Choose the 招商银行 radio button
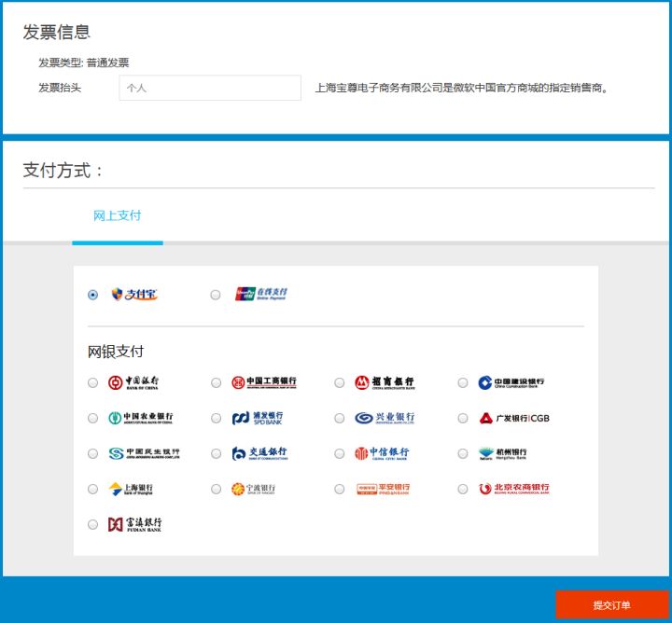The width and height of the screenshot is (672, 623). [340, 382]
